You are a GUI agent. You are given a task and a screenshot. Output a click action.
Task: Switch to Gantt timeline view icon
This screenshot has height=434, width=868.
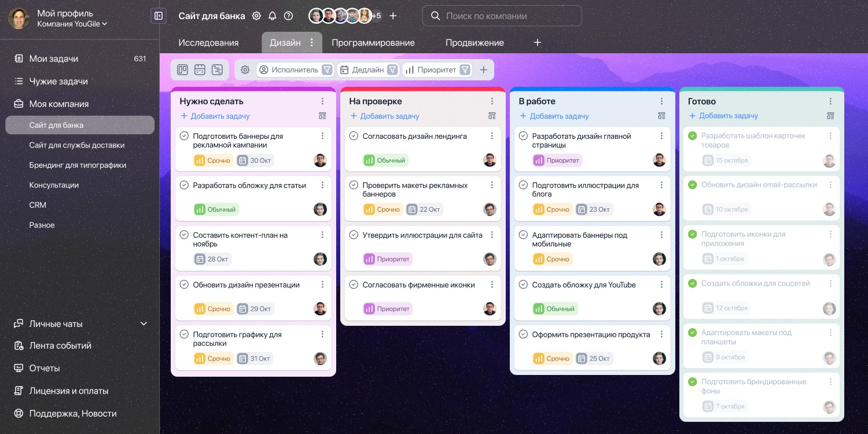(x=217, y=70)
